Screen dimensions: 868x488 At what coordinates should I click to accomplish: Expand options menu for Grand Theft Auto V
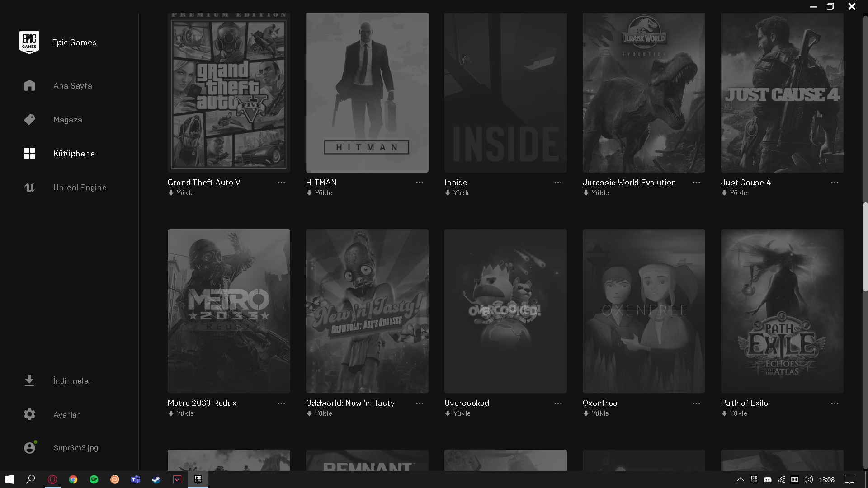(281, 183)
